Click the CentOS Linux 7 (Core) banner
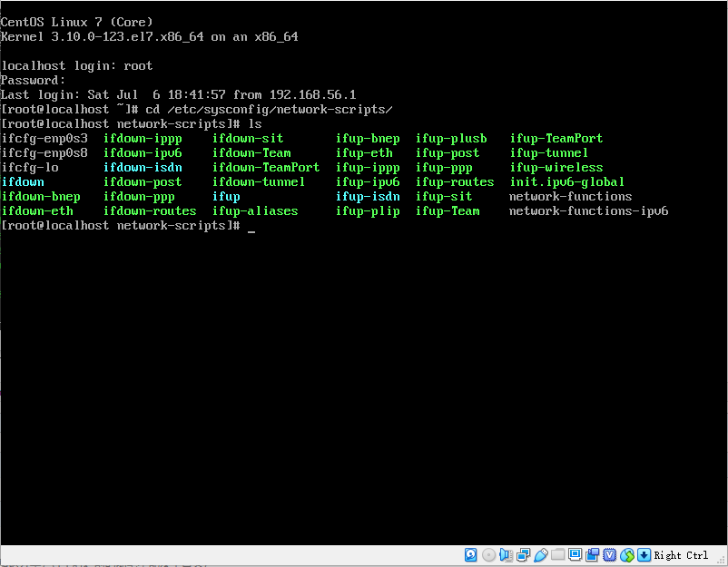The height and width of the screenshot is (567, 728). (77, 23)
